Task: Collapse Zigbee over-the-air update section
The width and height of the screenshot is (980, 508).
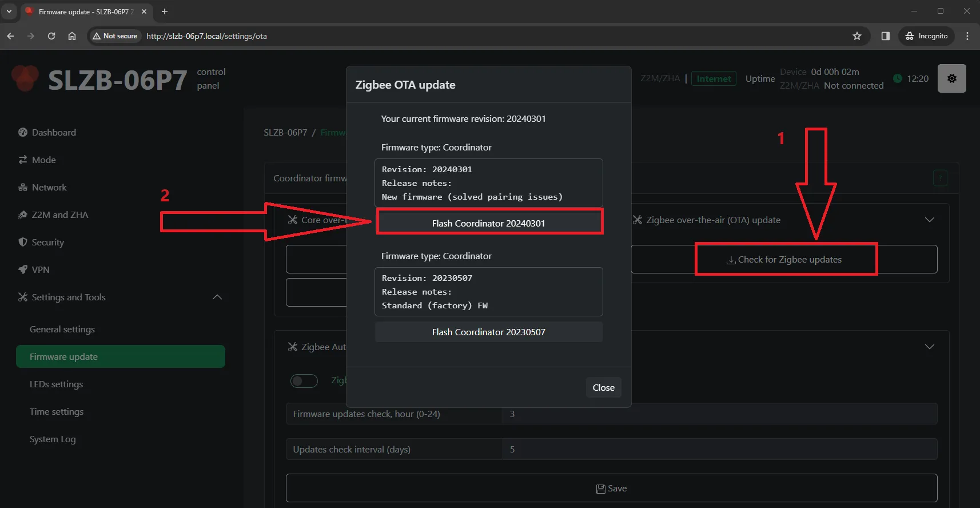Action: point(929,220)
